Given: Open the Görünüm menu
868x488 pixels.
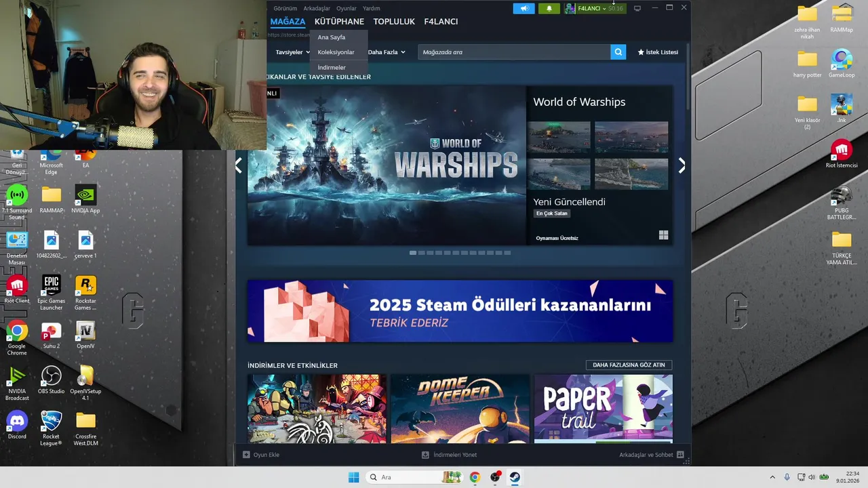Looking at the screenshot, I should click(285, 8).
